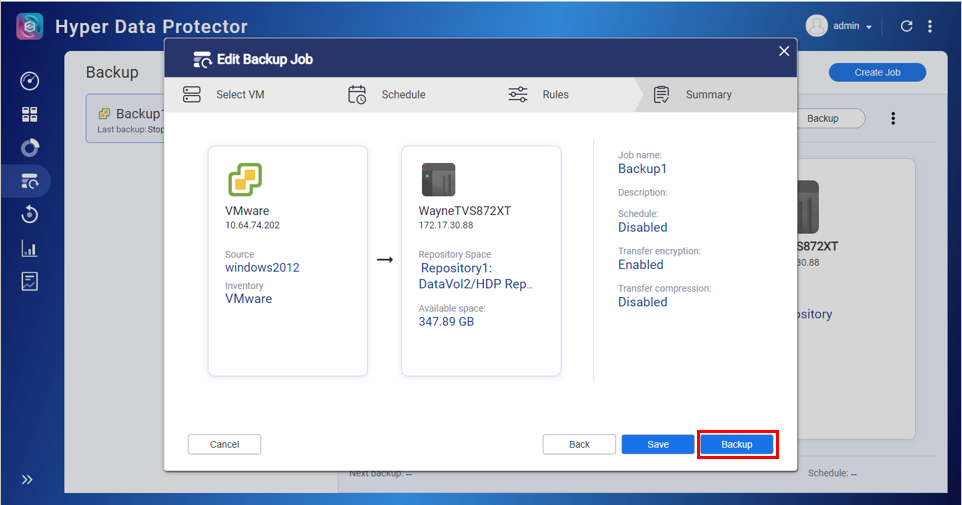Click the Rules sliders icon
Image resolution: width=962 pixels, height=505 pixels.
coord(518,94)
